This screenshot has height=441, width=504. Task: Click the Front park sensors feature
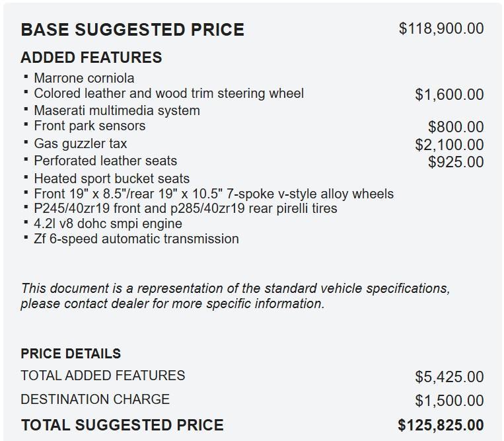[89, 126]
